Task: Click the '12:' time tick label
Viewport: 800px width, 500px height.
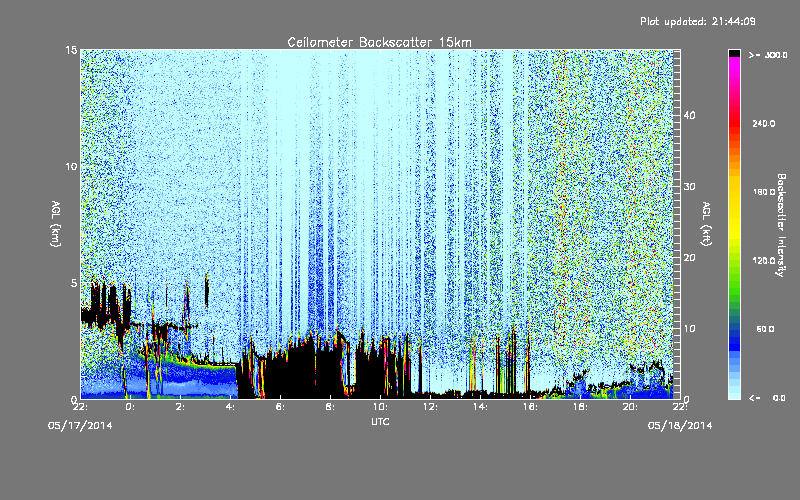Action: 430,407
